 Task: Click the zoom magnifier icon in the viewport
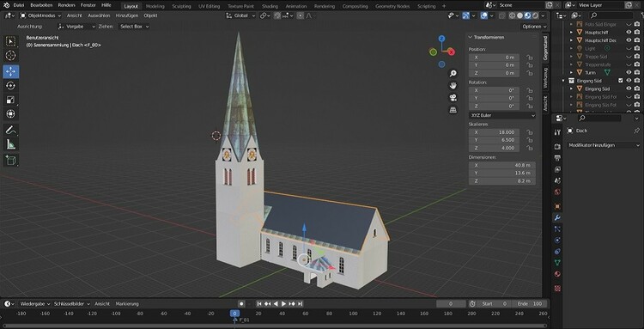click(x=453, y=74)
